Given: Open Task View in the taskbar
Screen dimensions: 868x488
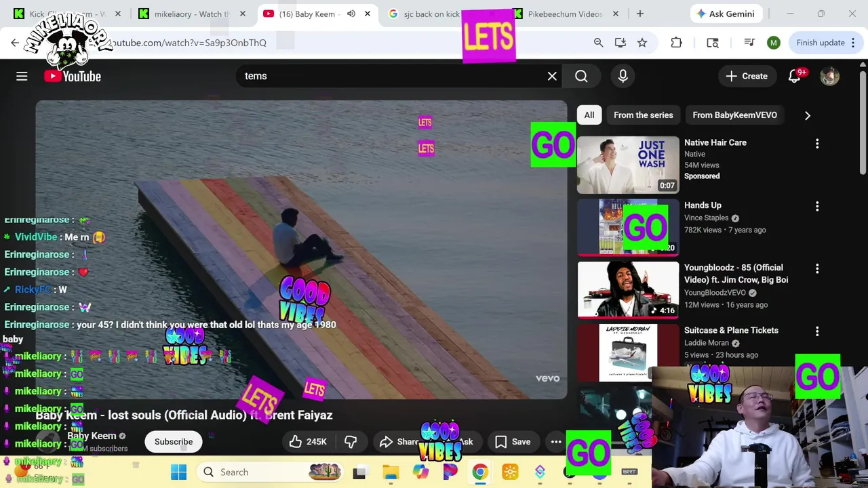Looking at the screenshot, I should coord(359,472).
